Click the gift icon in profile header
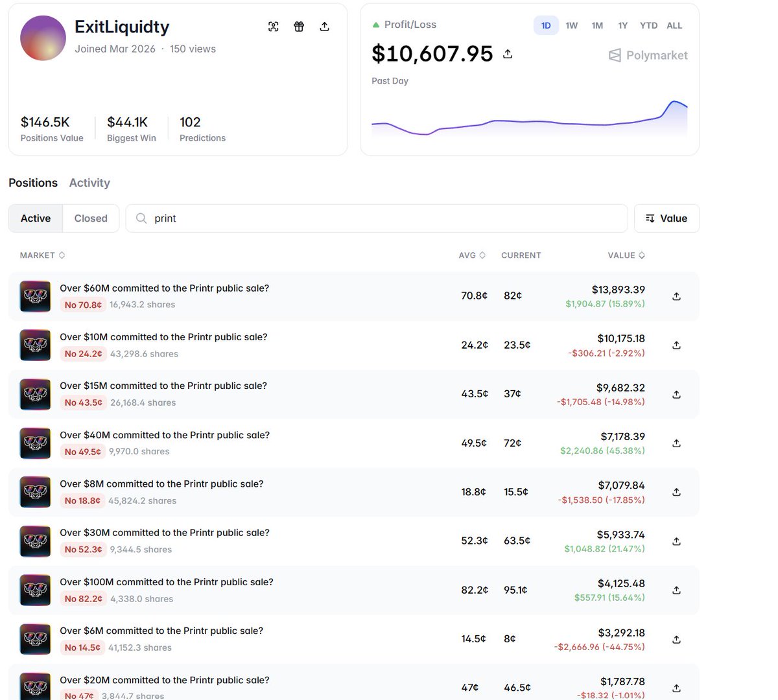Image resolution: width=778 pixels, height=700 pixels. click(299, 27)
